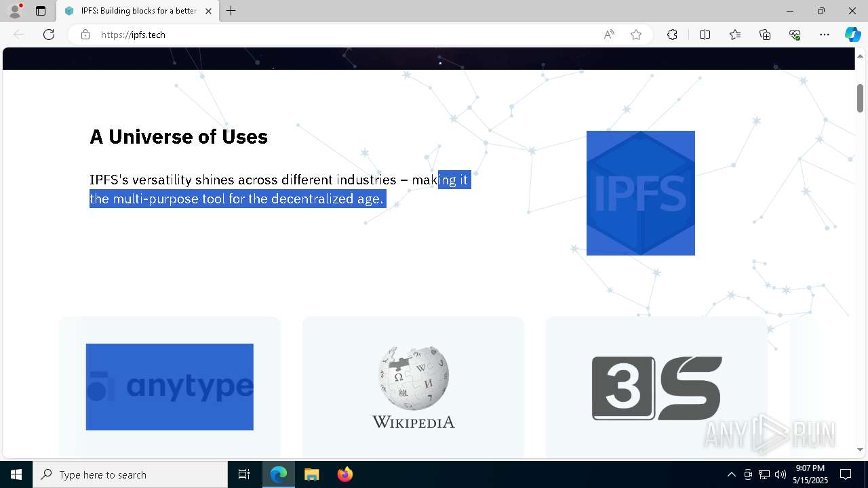Go back to previous page
This screenshot has width=868, height=488.
(x=19, y=35)
